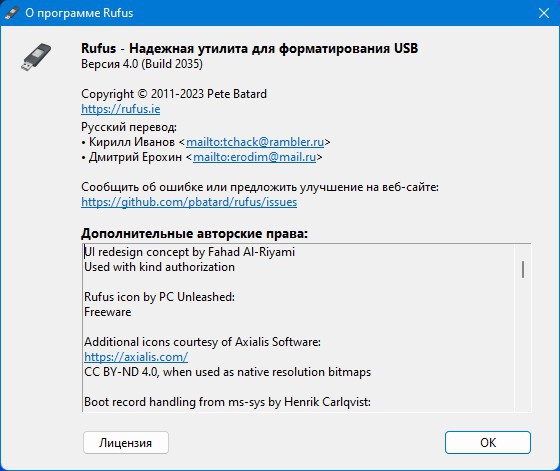This screenshot has height=471, width=560.
Task: Click the 'Rufus icon by PC Unleashed' line
Action: (x=159, y=297)
